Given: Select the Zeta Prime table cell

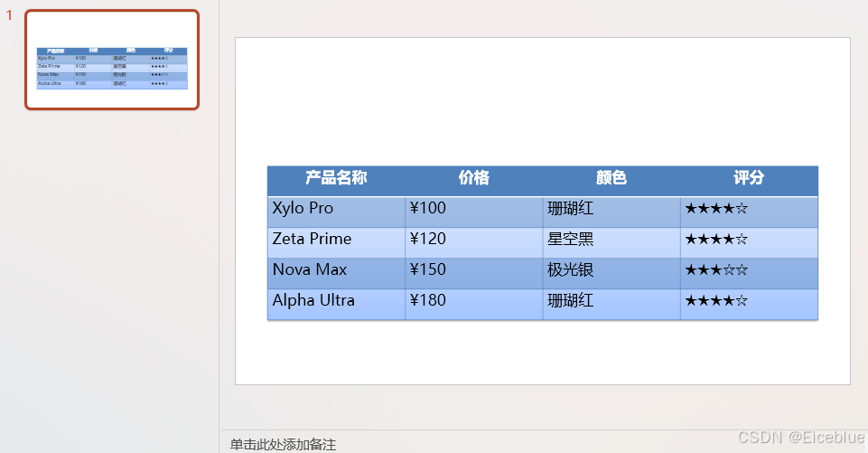Looking at the screenshot, I should (x=336, y=243).
